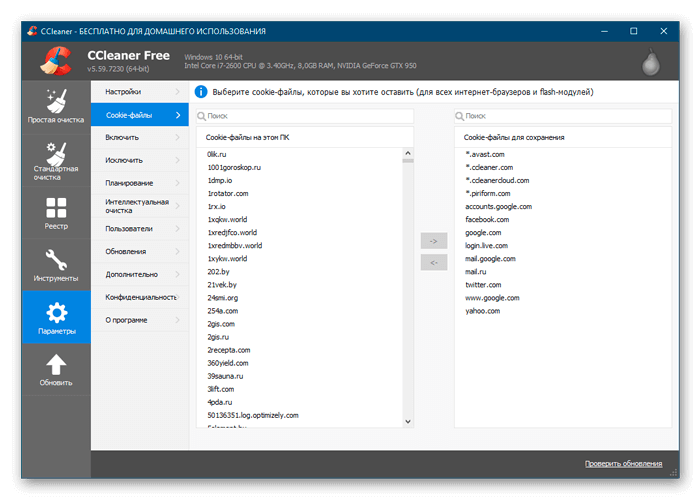This screenshot has width=700, height=499.
Task: Open the Стандартная очистка section
Action: [x=56, y=161]
